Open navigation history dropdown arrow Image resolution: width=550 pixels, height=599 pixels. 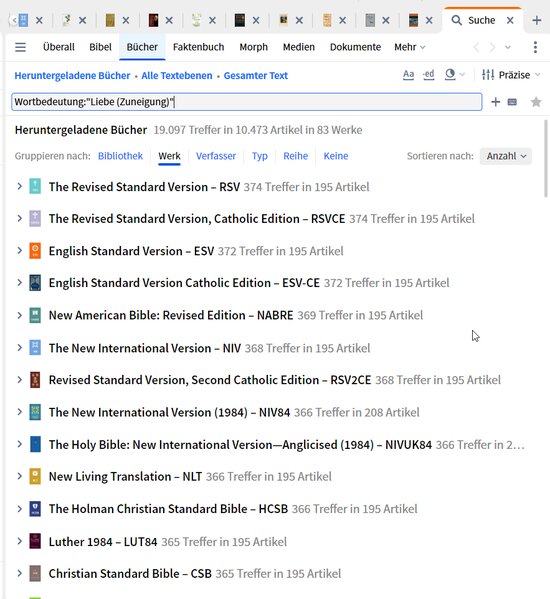pos(508,47)
